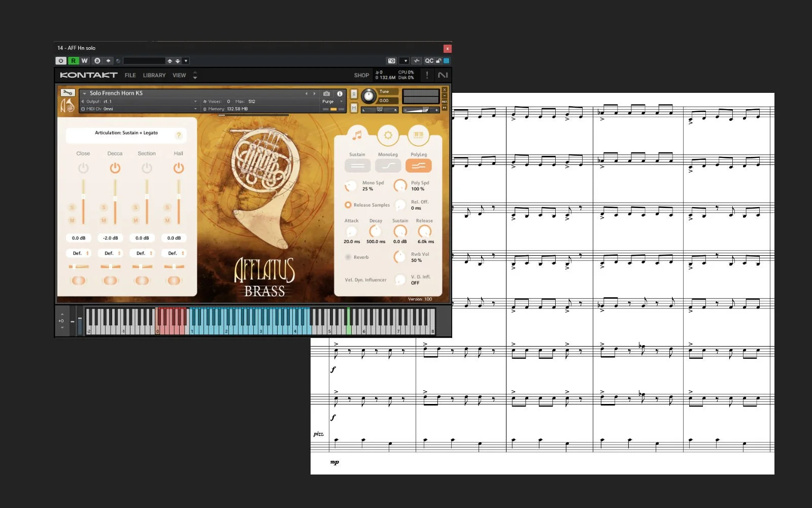Expand the Solo French Horn KS instrument dropdown arrow
The height and width of the screenshot is (508, 812).
coord(85,93)
